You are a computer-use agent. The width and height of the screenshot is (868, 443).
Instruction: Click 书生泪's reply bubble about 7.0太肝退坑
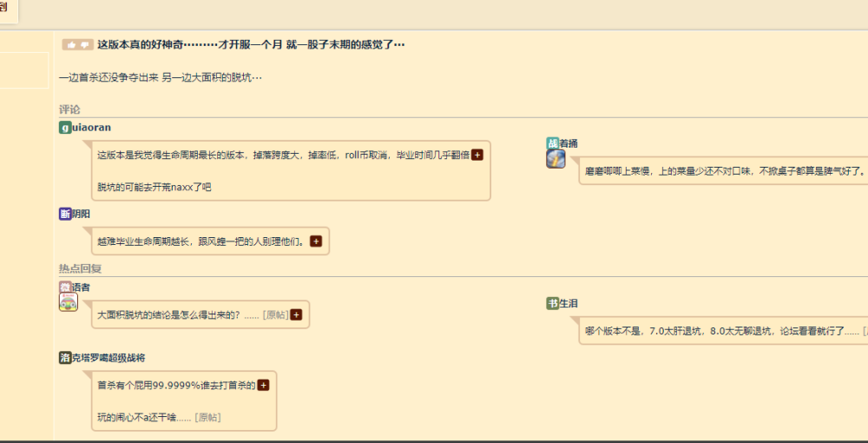[x=723, y=331]
